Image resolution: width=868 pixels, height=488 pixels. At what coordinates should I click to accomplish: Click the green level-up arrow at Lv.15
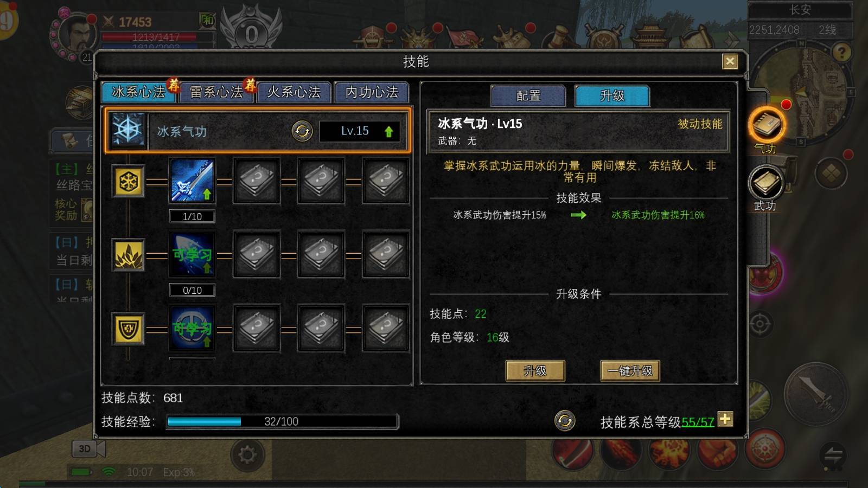point(388,132)
